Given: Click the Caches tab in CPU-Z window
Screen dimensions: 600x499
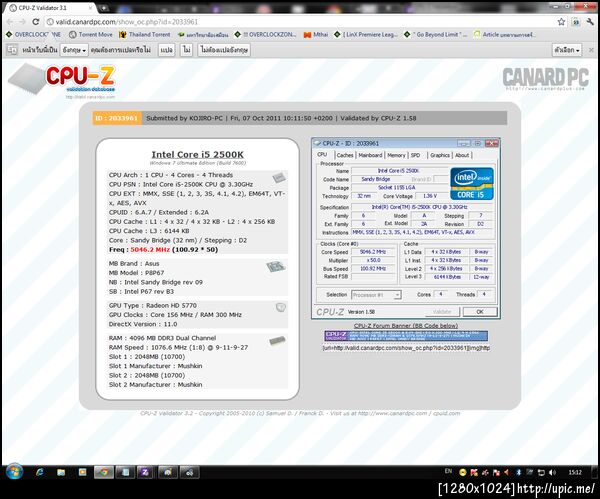Looking at the screenshot, I should click(345, 155).
